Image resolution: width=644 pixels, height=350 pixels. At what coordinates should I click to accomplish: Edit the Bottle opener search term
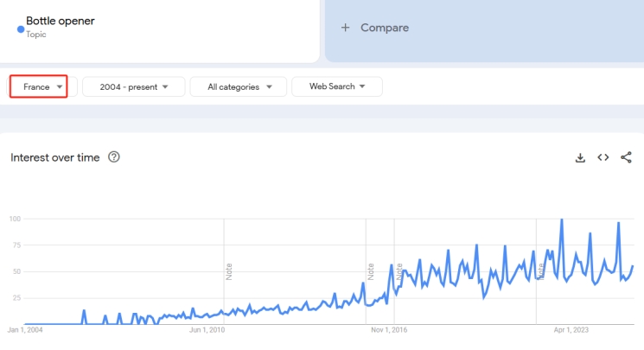tap(61, 22)
